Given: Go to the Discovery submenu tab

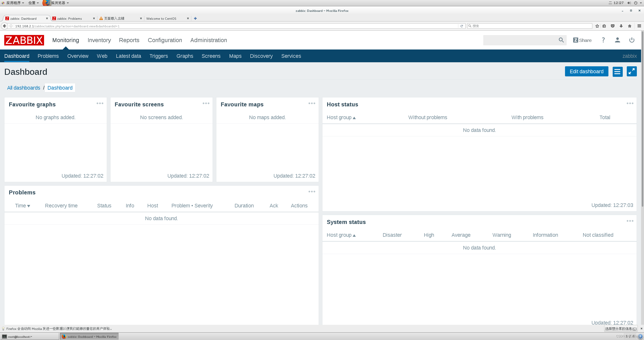Looking at the screenshot, I should click(x=261, y=56).
